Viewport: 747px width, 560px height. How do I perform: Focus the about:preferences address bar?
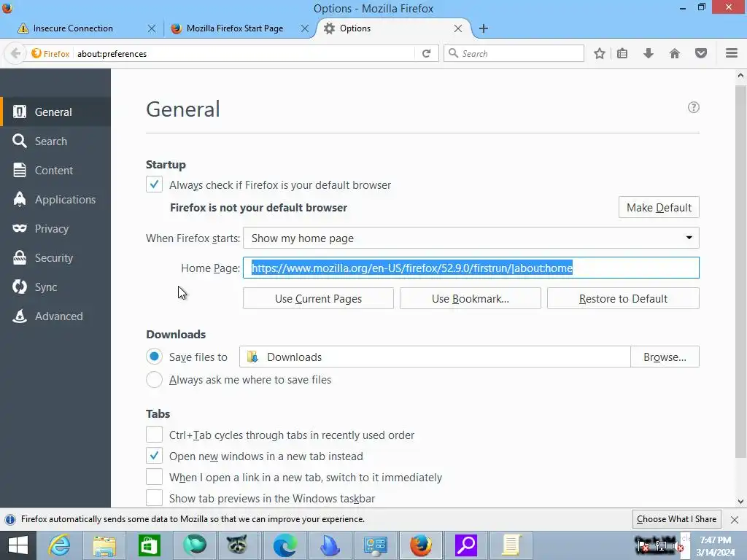point(243,53)
